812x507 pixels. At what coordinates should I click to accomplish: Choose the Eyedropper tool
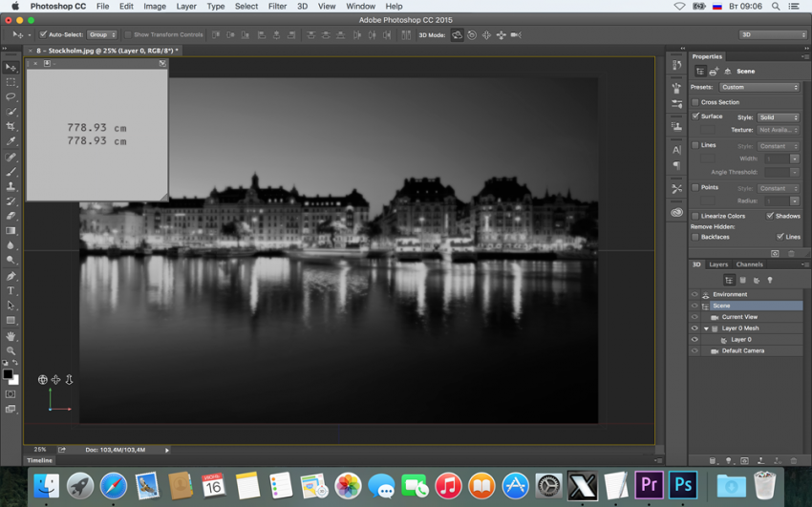[11, 142]
